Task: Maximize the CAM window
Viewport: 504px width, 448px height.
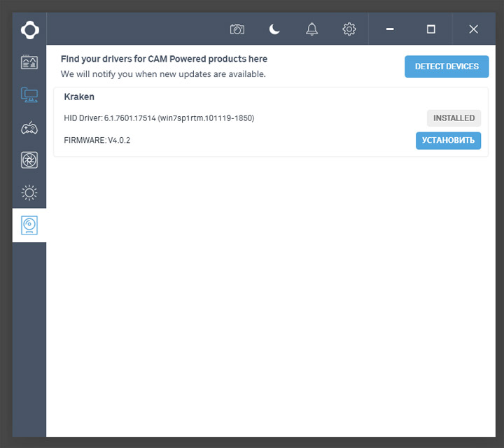Action: pos(431,29)
